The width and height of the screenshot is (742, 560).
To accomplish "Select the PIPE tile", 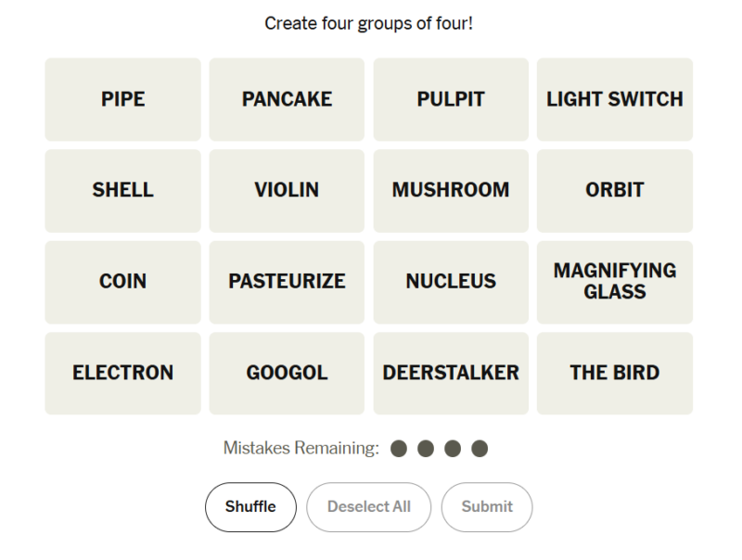I will click(x=122, y=99).
